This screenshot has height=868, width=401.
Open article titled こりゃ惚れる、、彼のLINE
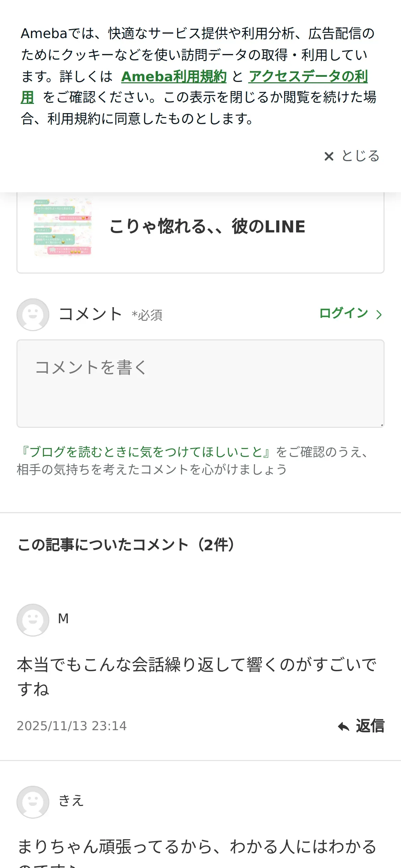pos(207,227)
